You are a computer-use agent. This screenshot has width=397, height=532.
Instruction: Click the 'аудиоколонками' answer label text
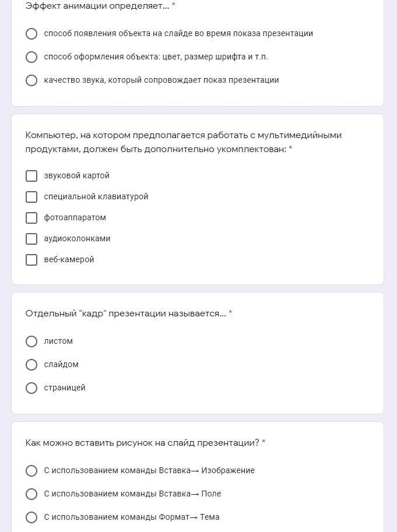click(x=77, y=238)
